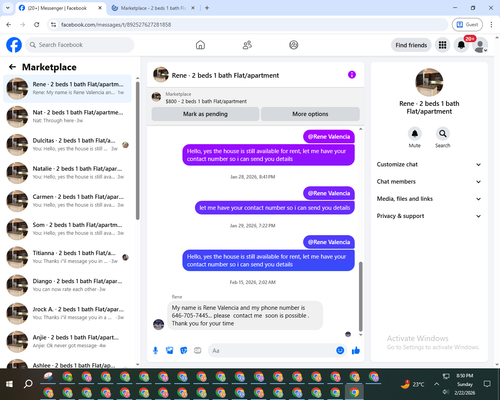
Task: Open the Friends icon in top navigation
Action: click(247, 45)
